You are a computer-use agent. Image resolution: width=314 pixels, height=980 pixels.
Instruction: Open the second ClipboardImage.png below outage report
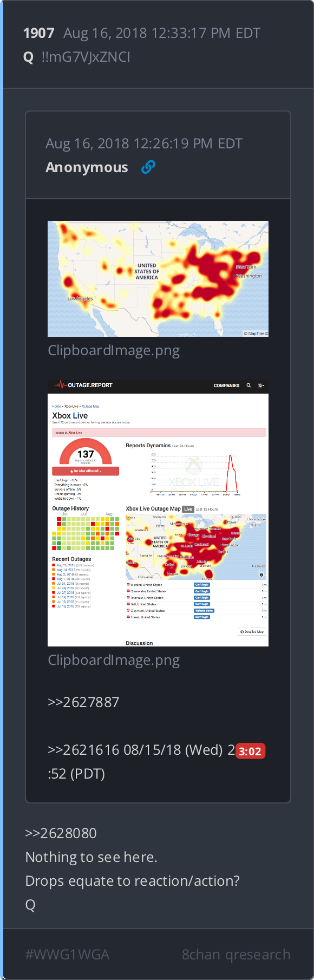pyautogui.click(x=114, y=660)
